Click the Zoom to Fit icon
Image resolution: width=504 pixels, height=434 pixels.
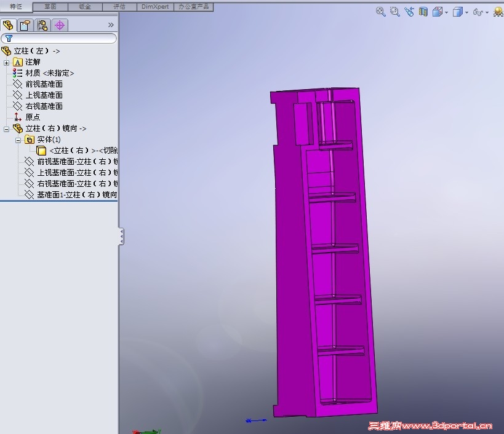coord(380,12)
